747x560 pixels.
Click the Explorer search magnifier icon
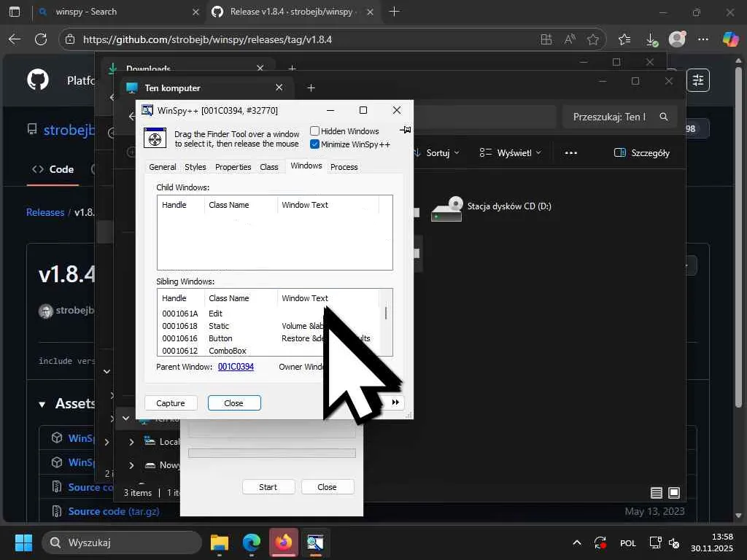tap(664, 117)
